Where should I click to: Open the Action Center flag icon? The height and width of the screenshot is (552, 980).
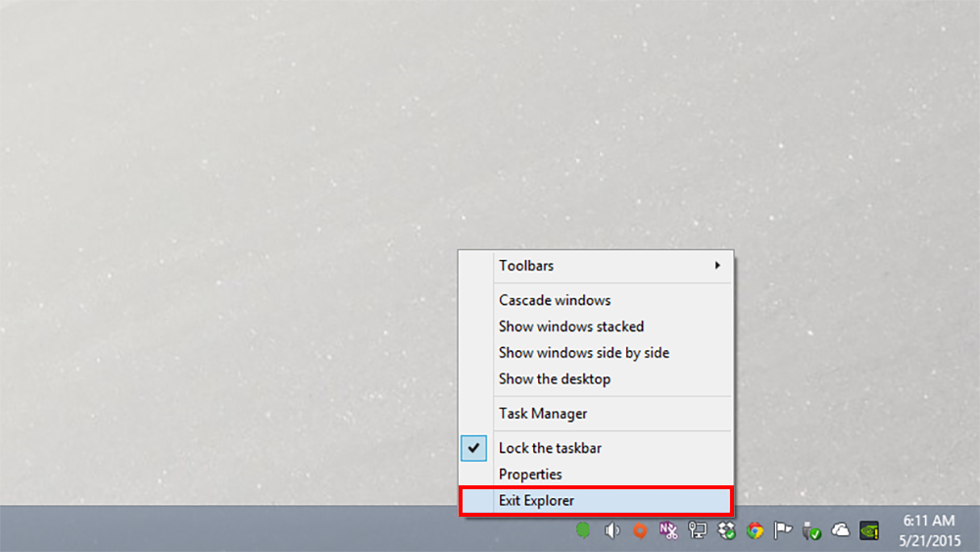782,530
